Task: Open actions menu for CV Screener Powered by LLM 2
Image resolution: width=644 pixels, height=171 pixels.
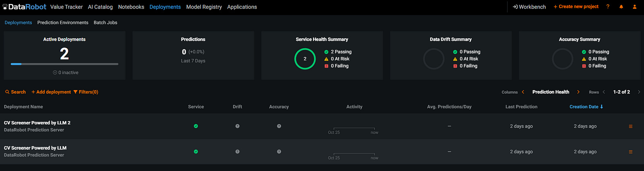Action: point(631,126)
